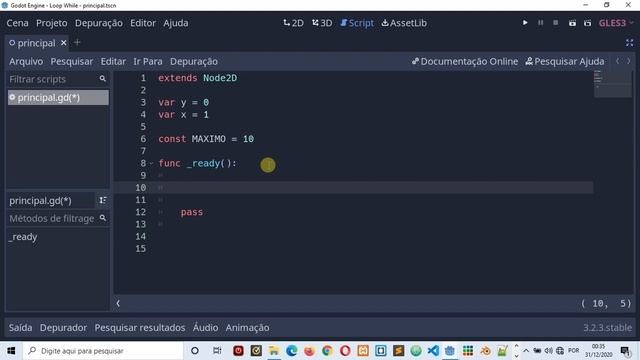Go to previous edited document arrow
Viewport: 640px width, 360px height.
(618, 61)
